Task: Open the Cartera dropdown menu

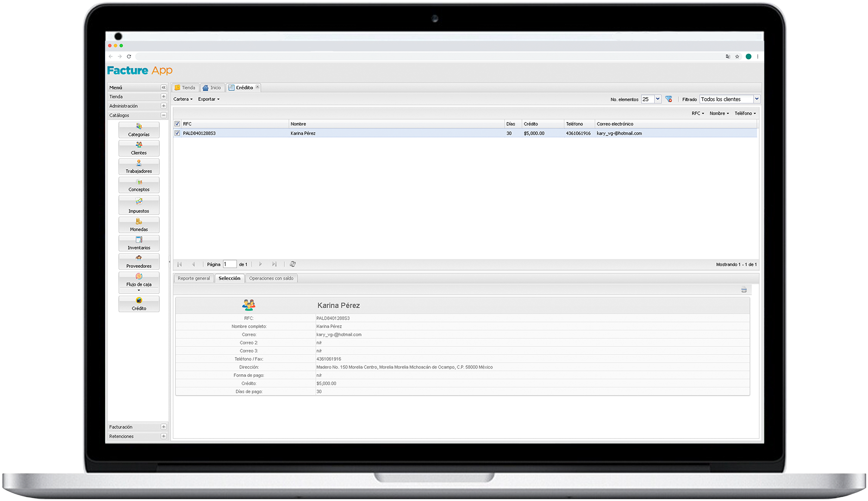Action: tap(183, 99)
